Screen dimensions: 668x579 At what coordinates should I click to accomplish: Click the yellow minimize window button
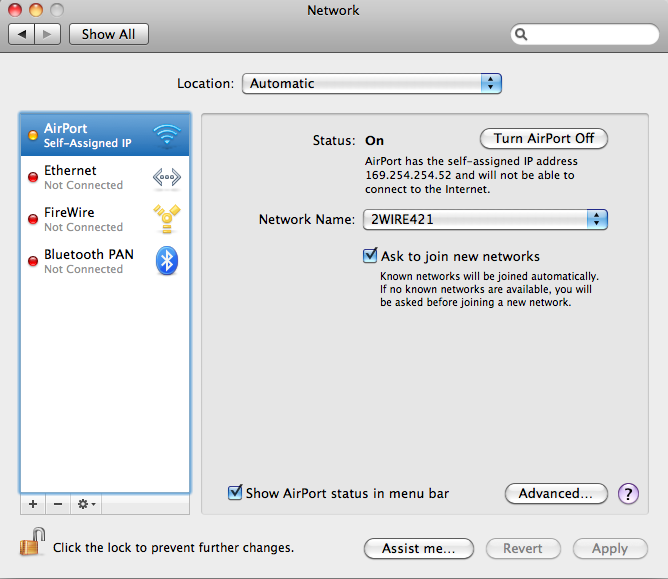click(36, 9)
